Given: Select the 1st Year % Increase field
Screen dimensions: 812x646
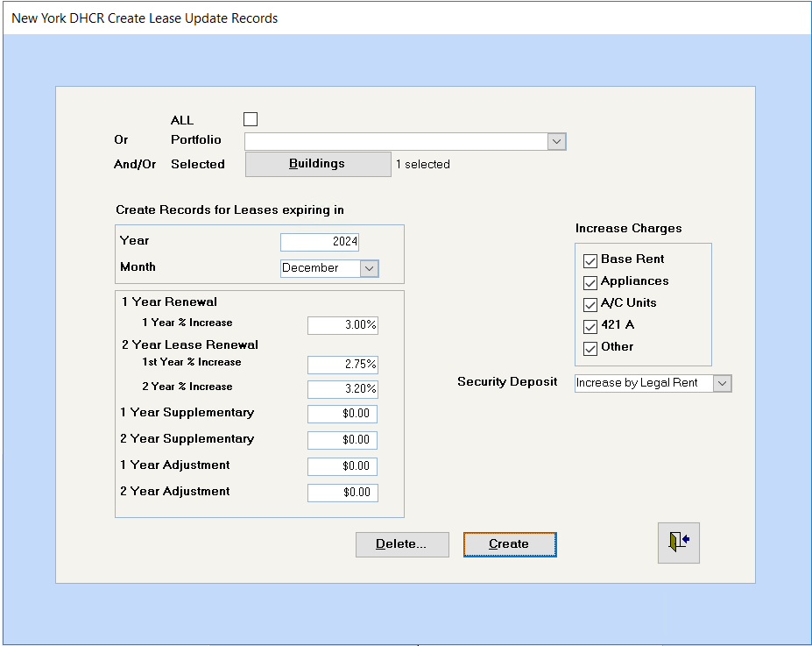Looking at the screenshot, I should point(342,365).
